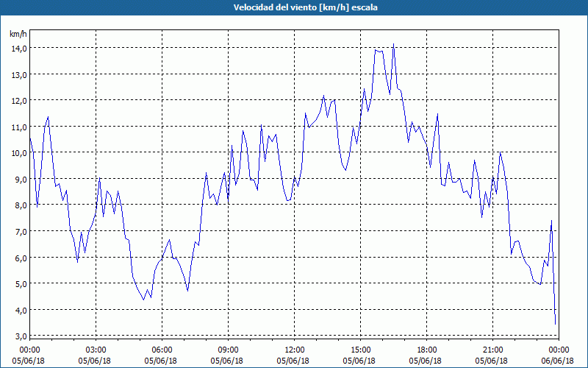
Task: Pick the '18:00' time label
Action: 427,350
